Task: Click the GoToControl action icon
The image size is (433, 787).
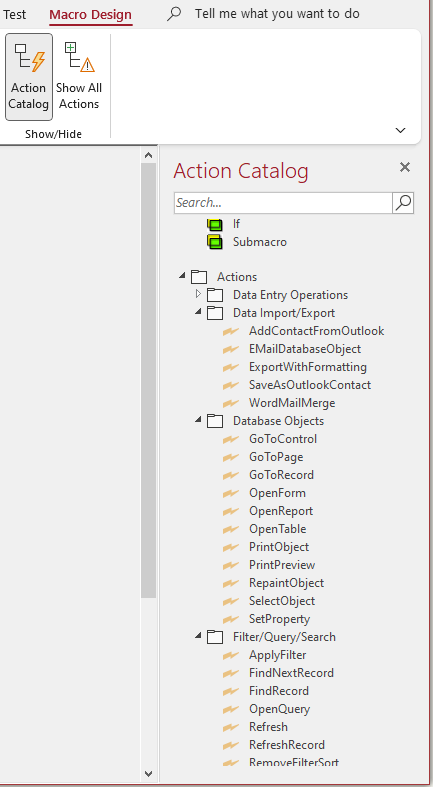Action: pos(231,439)
